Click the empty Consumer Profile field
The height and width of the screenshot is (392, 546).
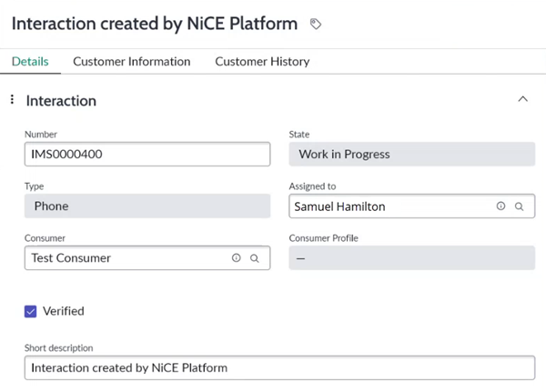(411, 258)
